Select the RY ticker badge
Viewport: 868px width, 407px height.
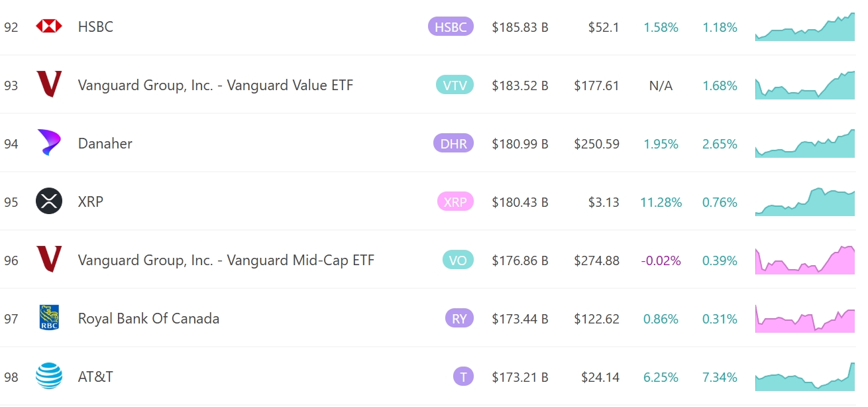click(x=459, y=318)
